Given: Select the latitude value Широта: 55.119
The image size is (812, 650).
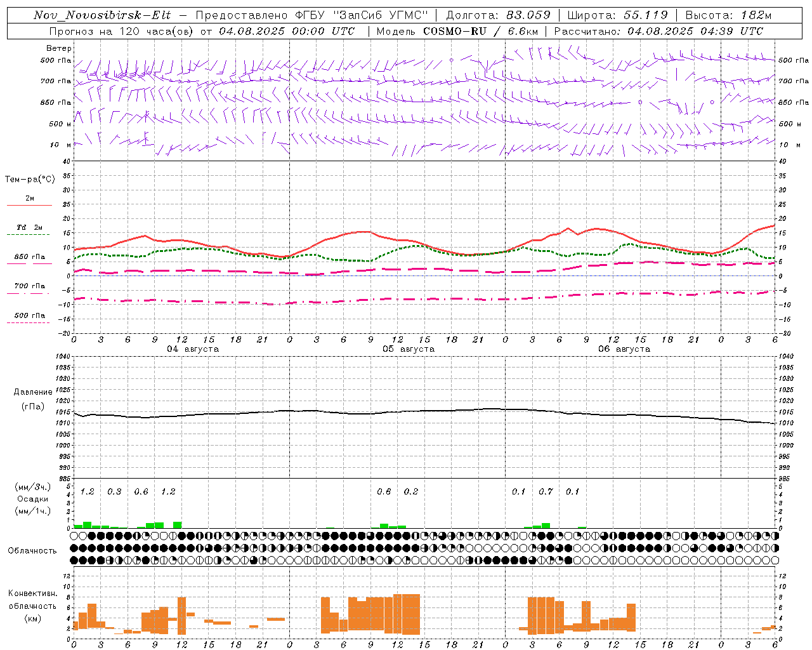Looking at the screenshot, I should 617,15.
